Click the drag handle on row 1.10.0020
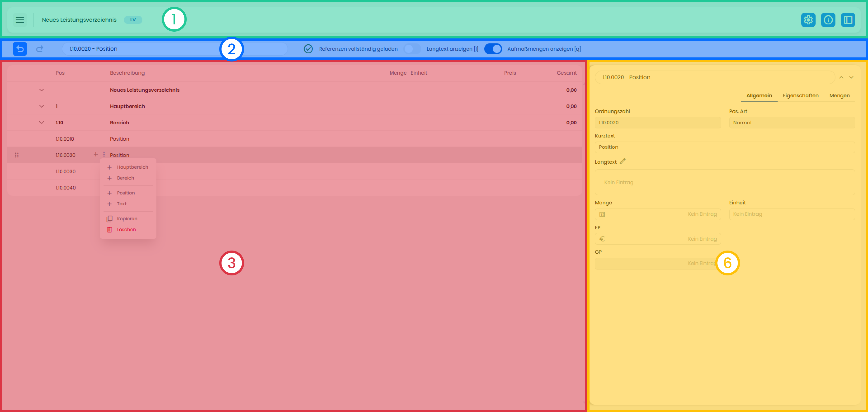The height and width of the screenshot is (412, 868). coord(17,155)
